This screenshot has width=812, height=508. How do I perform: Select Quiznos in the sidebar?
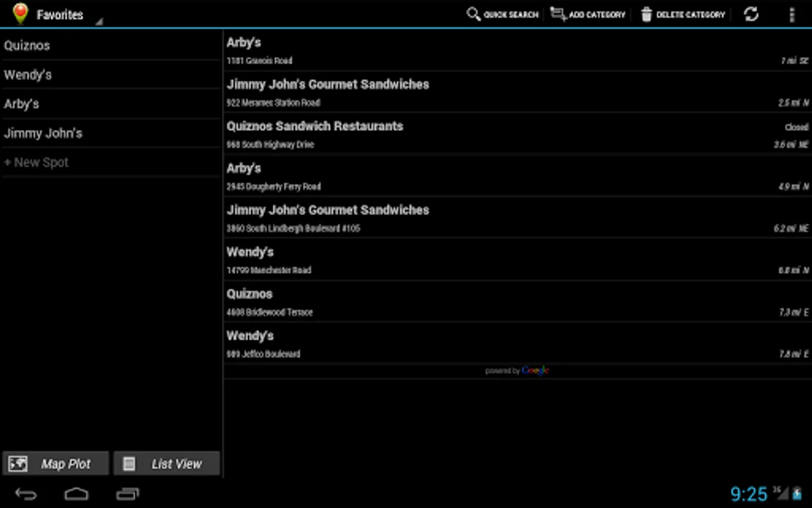111,45
